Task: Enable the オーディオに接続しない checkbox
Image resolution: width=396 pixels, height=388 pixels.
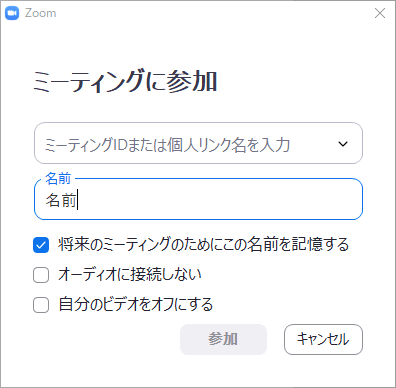Action: (41, 275)
